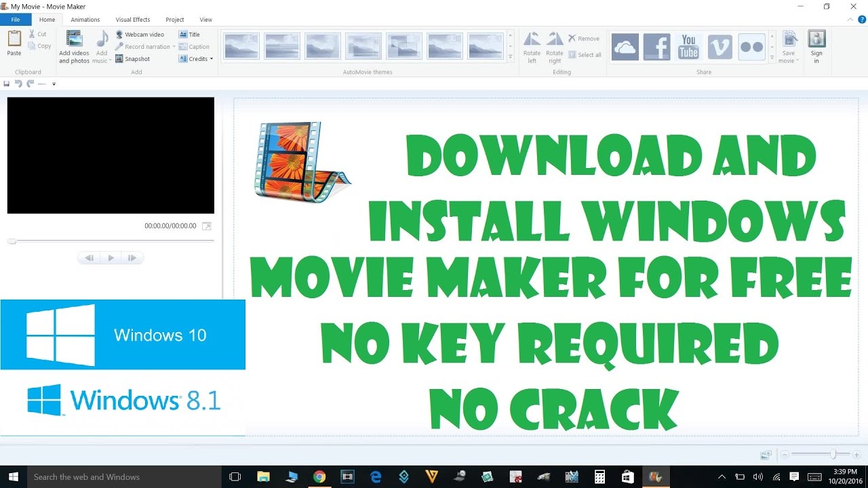Share movie to Vimeo
868x488 pixels.
(x=720, y=47)
